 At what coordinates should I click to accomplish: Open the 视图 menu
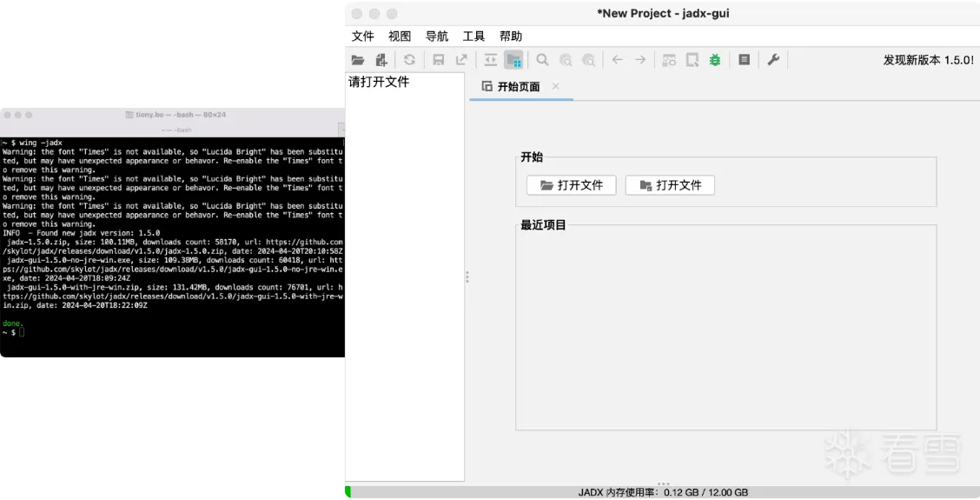(x=400, y=37)
